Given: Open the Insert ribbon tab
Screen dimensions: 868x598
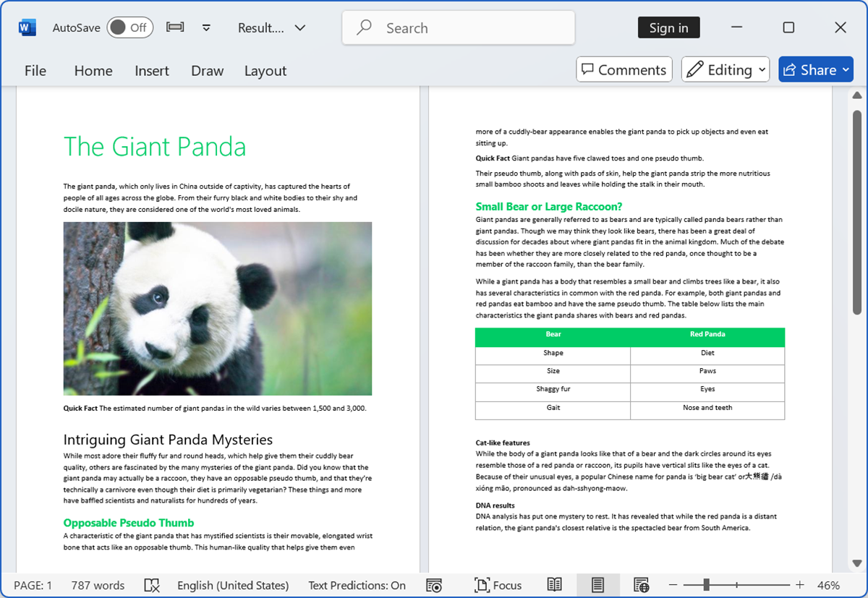Looking at the screenshot, I should pos(151,71).
